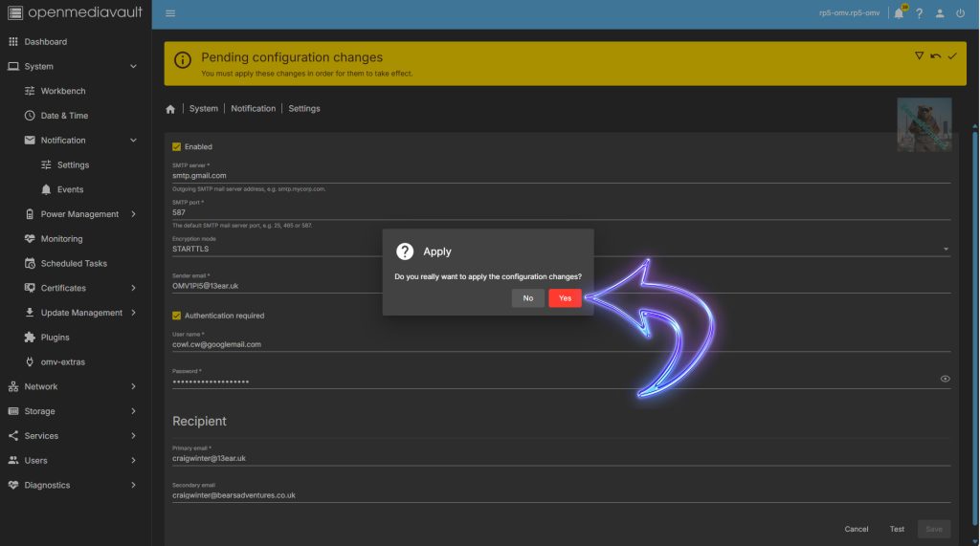Toggle the Enabled checkbox
The width and height of the screenshot is (980, 546).
177,146
